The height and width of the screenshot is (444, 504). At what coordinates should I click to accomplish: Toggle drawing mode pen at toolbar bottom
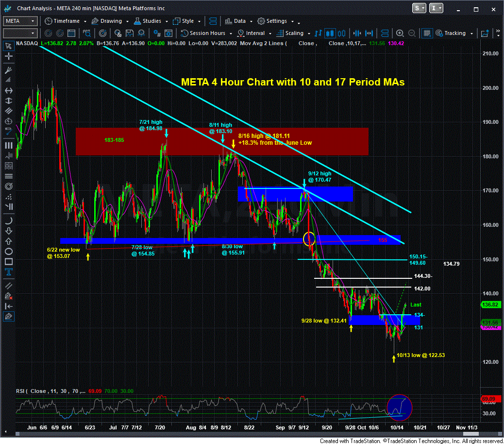pos(8,317)
